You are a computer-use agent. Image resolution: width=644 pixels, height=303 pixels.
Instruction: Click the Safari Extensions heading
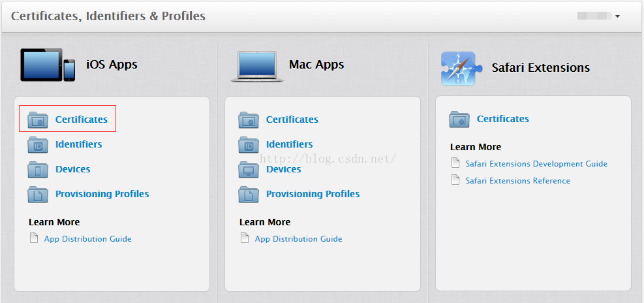click(x=541, y=67)
